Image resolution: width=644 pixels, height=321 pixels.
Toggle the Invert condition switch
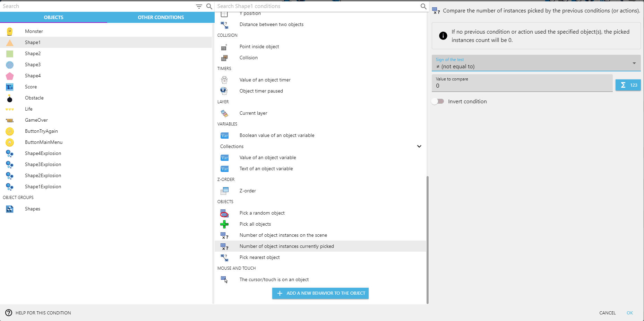pos(438,102)
